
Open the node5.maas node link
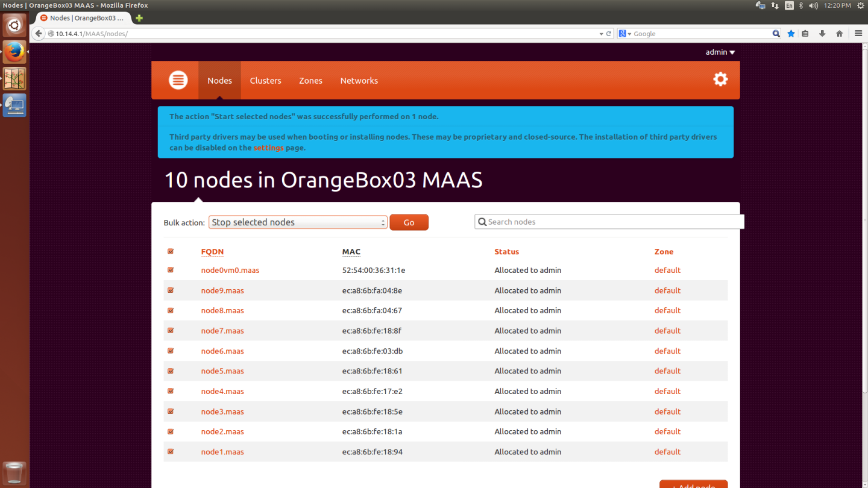point(222,371)
